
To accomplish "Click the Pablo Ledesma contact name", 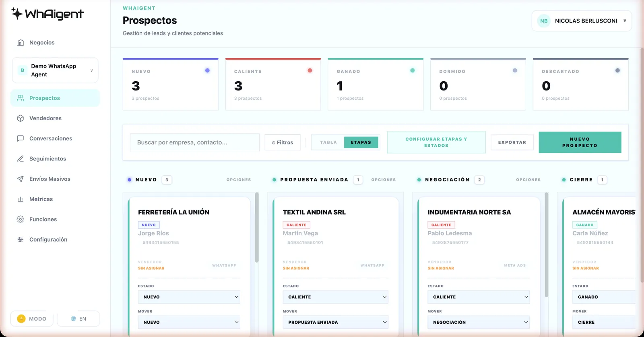I will pos(450,233).
